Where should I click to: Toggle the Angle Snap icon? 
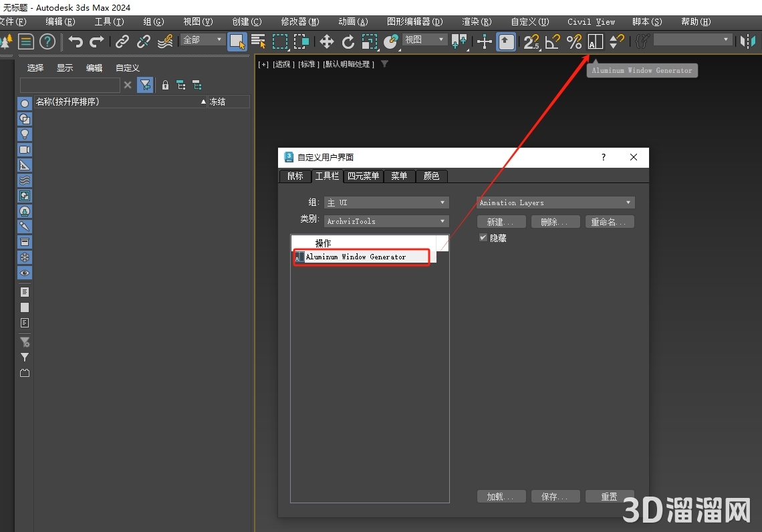553,42
